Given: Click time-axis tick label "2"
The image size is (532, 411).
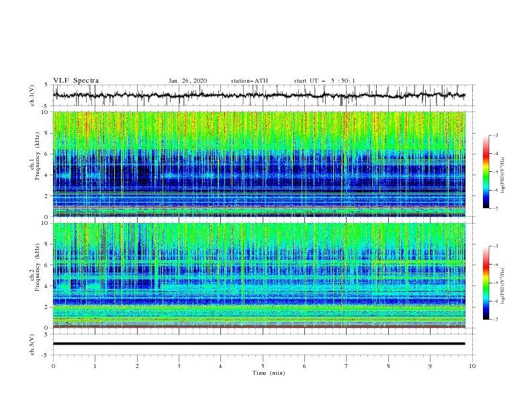Looking at the screenshot, I should click(x=137, y=366).
